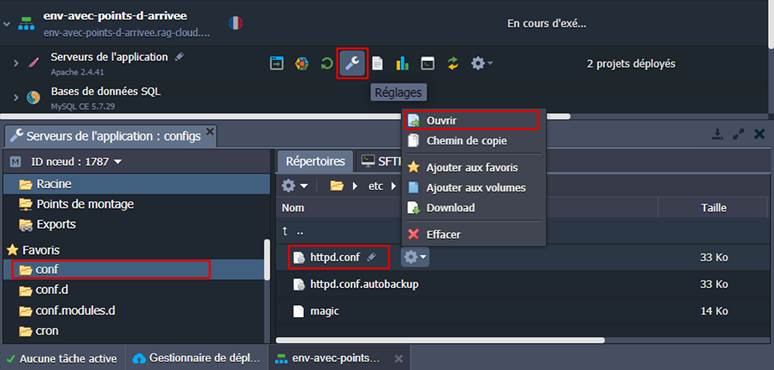774x370 pixels.
Task: Click the 33 Ko size of httpd.conf.autobackup
Action: click(x=714, y=284)
